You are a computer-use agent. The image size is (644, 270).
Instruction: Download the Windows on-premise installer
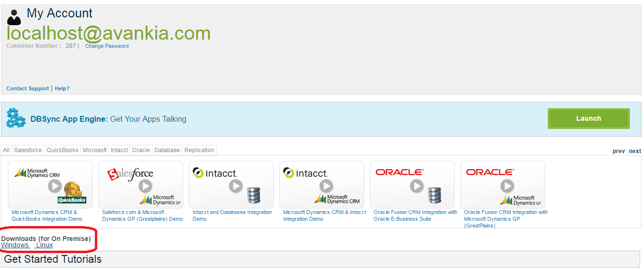[x=15, y=245]
